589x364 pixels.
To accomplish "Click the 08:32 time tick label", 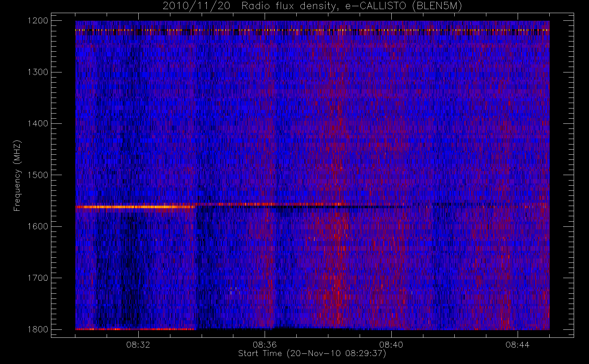I will pos(138,345).
